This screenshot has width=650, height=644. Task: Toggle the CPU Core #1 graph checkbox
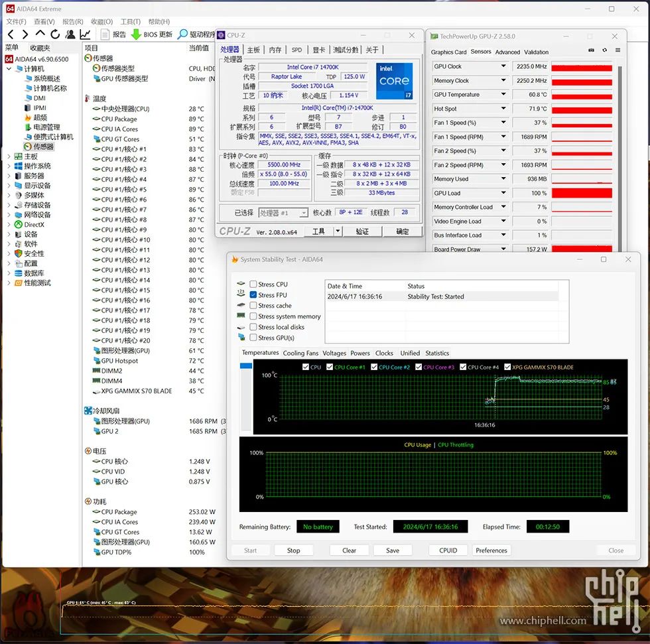click(330, 367)
